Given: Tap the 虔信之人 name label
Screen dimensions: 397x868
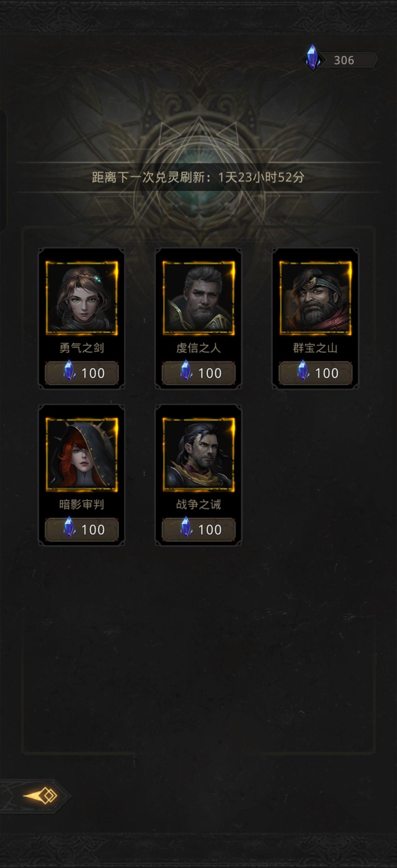Looking at the screenshot, I should (x=198, y=348).
